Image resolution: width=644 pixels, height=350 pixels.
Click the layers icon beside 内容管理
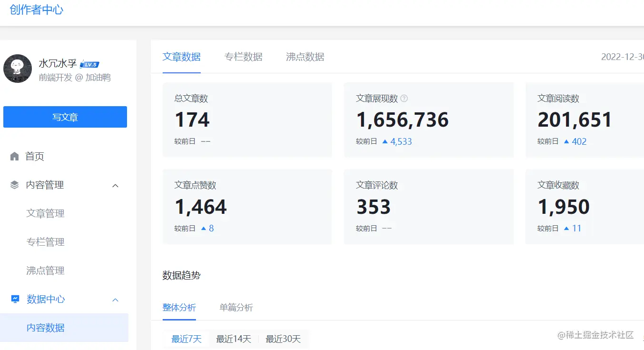click(x=15, y=185)
